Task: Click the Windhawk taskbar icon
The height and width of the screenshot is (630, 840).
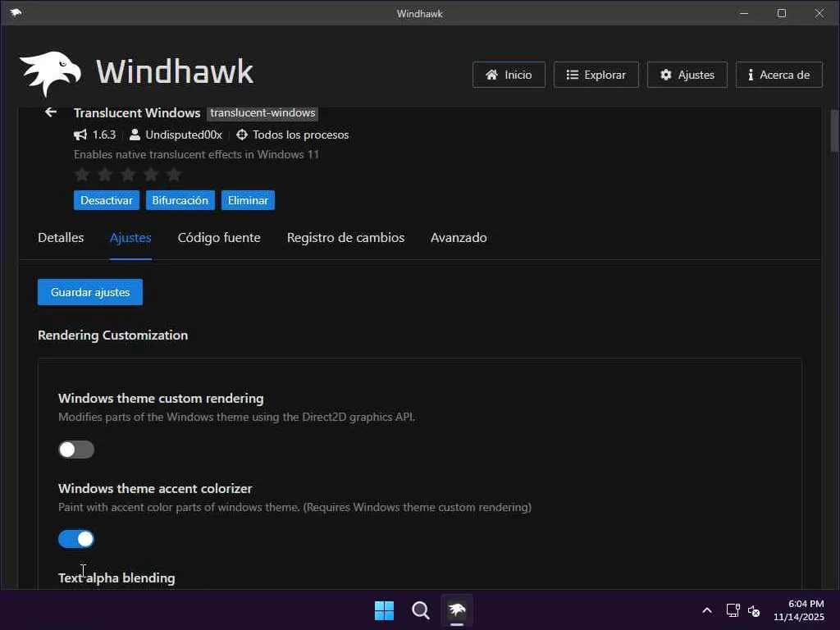Action: coord(457,610)
